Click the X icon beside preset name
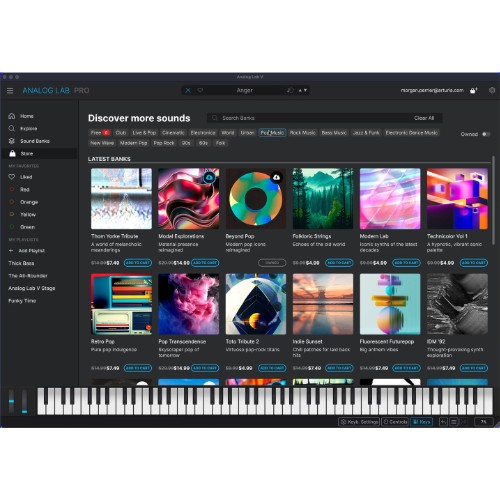Image resolution: width=500 pixels, height=500 pixels. 188,90
